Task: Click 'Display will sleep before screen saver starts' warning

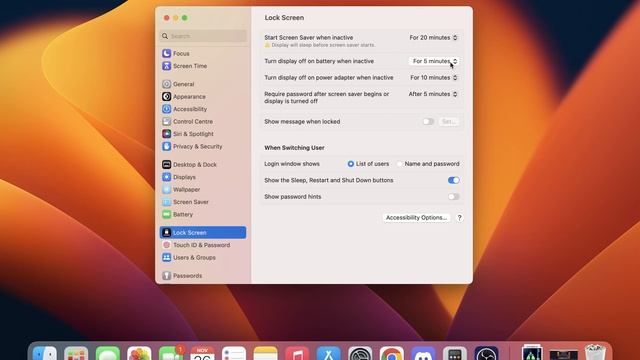Action: click(320, 45)
